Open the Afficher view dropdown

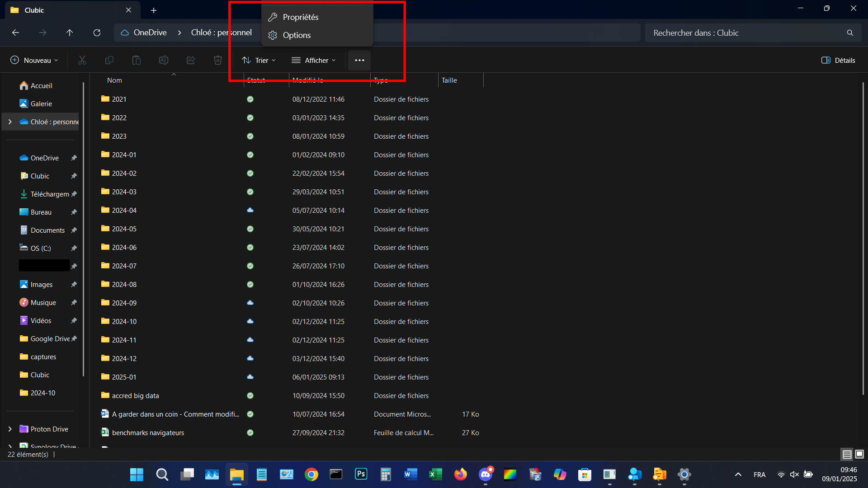(x=314, y=60)
